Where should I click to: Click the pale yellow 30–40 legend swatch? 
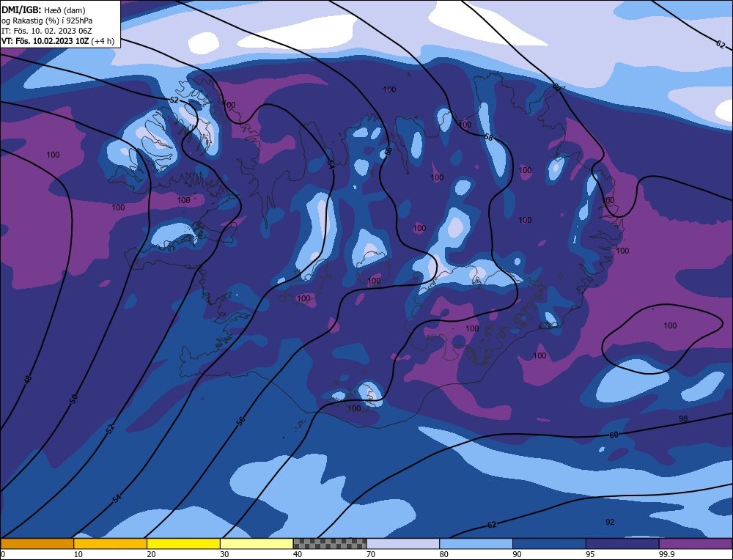pos(257,543)
